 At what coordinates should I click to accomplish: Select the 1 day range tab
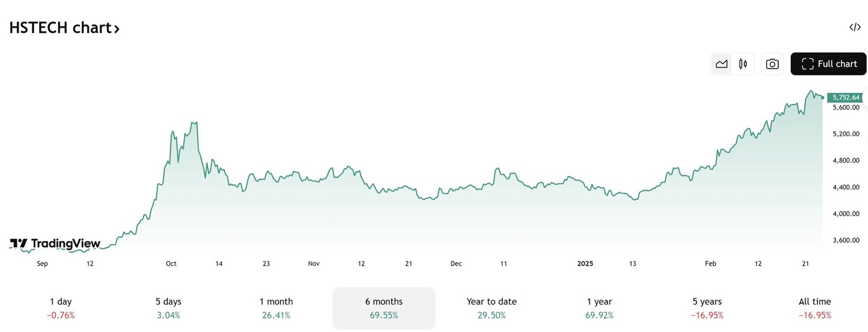(60, 308)
